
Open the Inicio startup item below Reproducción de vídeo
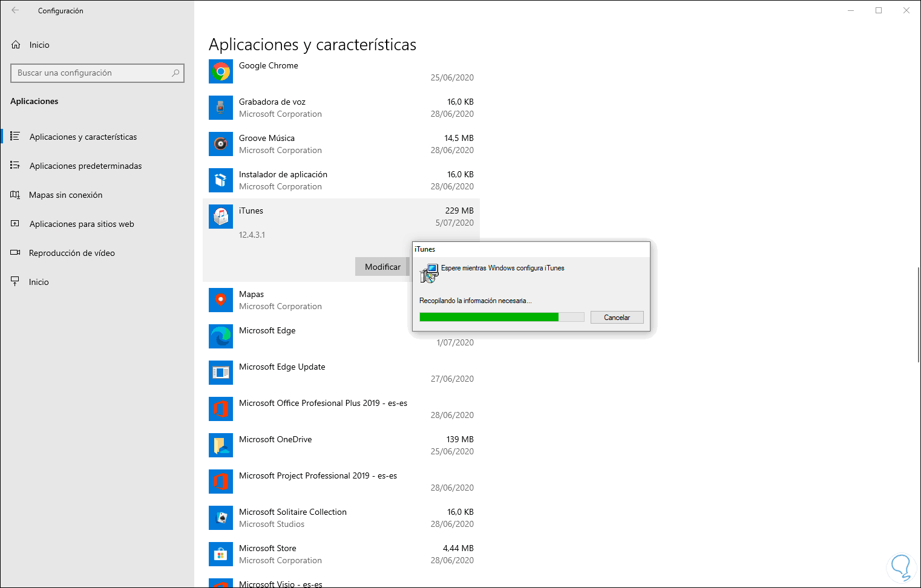97,282
